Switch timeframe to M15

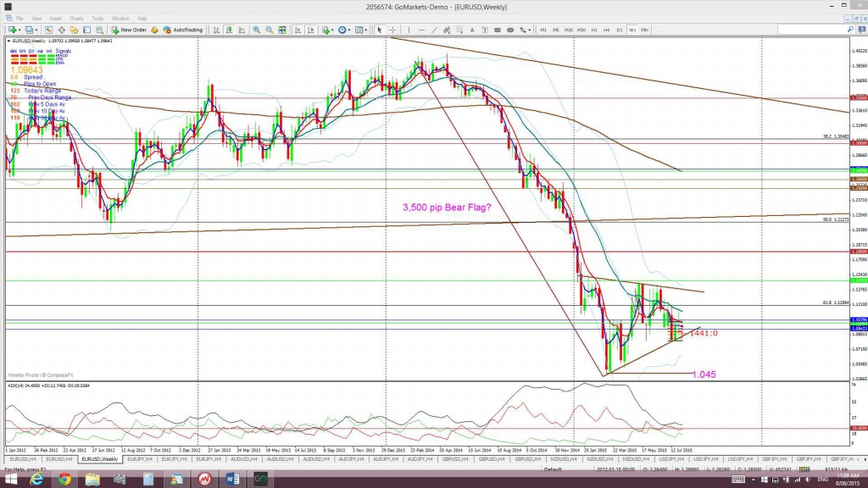pyautogui.click(x=569, y=30)
